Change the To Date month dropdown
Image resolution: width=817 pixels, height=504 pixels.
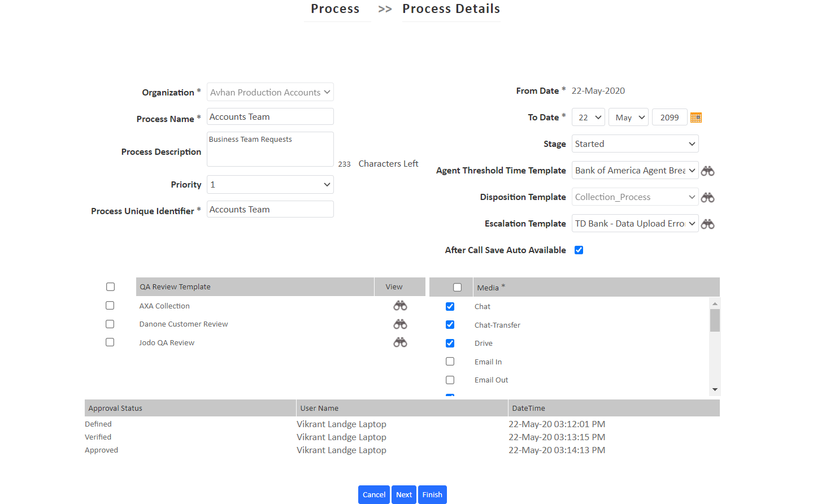click(628, 117)
